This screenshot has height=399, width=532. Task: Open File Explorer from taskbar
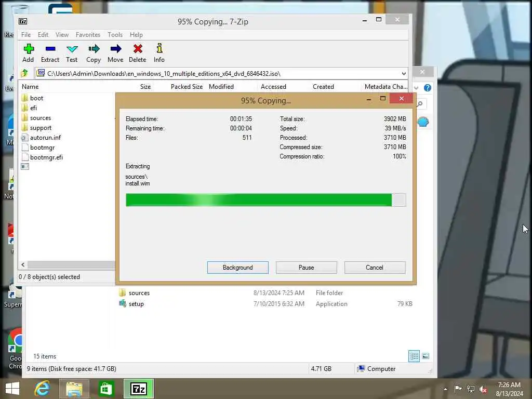[74, 389]
